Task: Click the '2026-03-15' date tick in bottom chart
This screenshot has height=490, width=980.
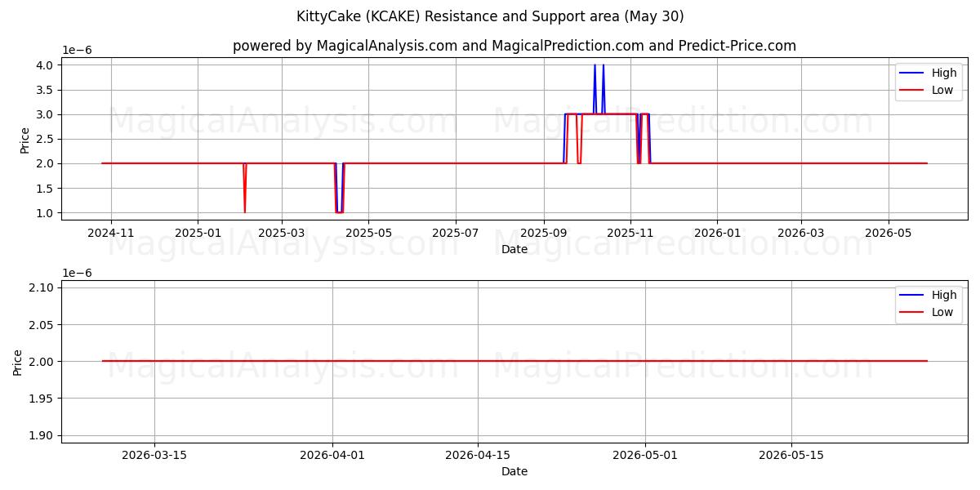Action: tap(154, 455)
